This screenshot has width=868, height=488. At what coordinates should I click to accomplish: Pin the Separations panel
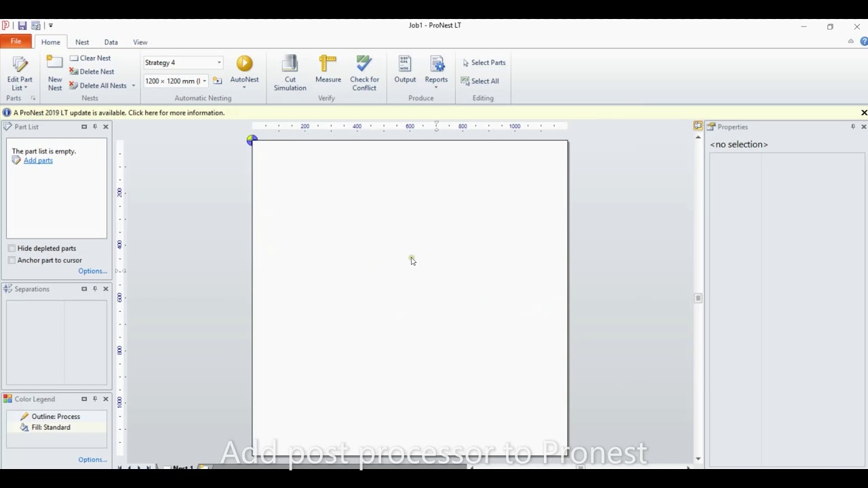tap(95, 289)
